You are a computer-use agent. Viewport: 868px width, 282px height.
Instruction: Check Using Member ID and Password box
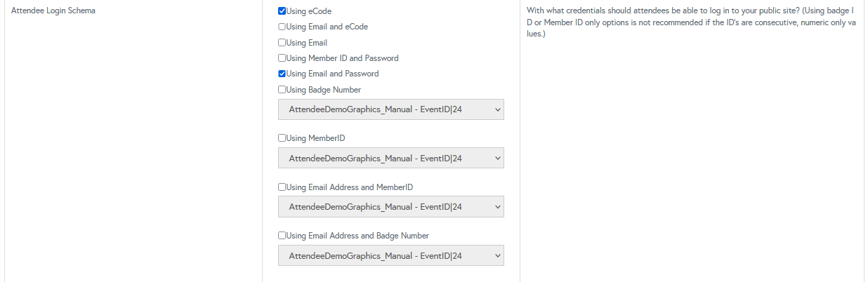pyautogui.click(x=282, y=58)
